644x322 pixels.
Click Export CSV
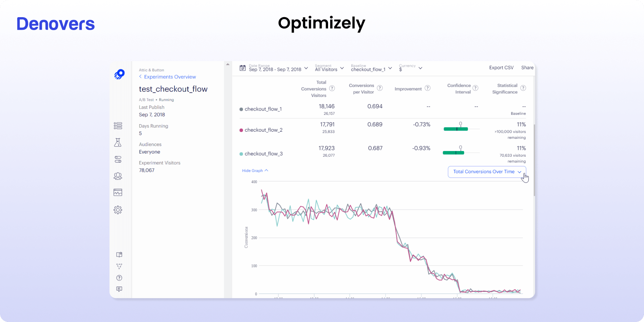click(501, 68)
